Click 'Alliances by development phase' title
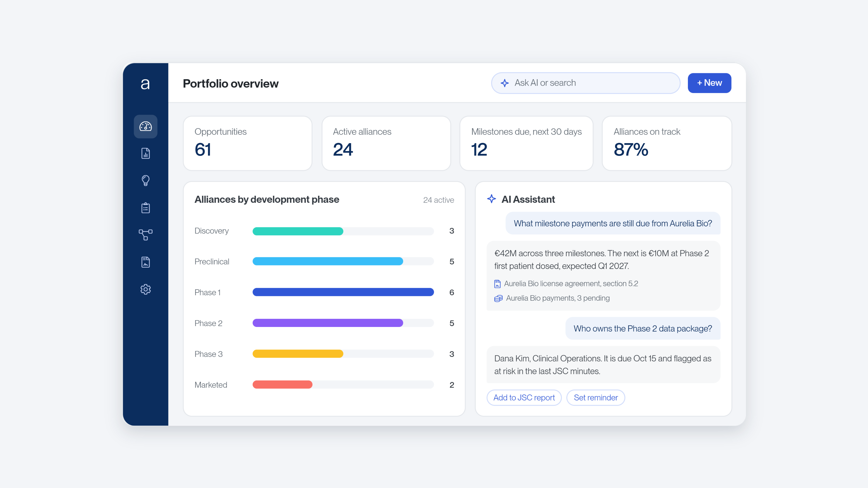 [x=267, y=199]
